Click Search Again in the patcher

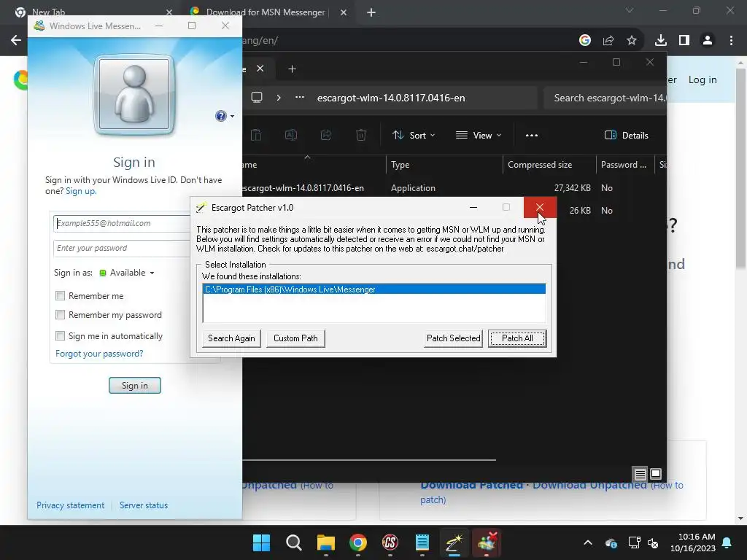(x=231, y=338)
